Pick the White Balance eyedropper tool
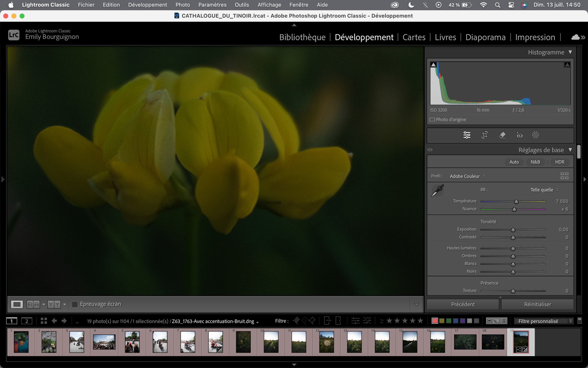 pos(437,190)
